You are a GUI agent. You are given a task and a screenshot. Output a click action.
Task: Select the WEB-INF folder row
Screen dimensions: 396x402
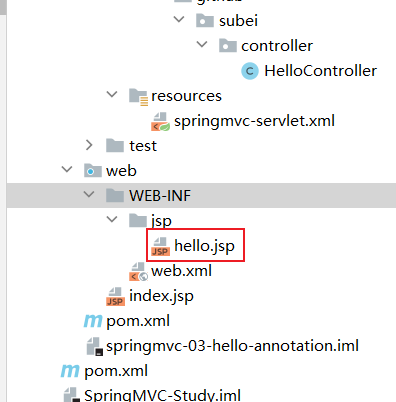coord(201,195)
